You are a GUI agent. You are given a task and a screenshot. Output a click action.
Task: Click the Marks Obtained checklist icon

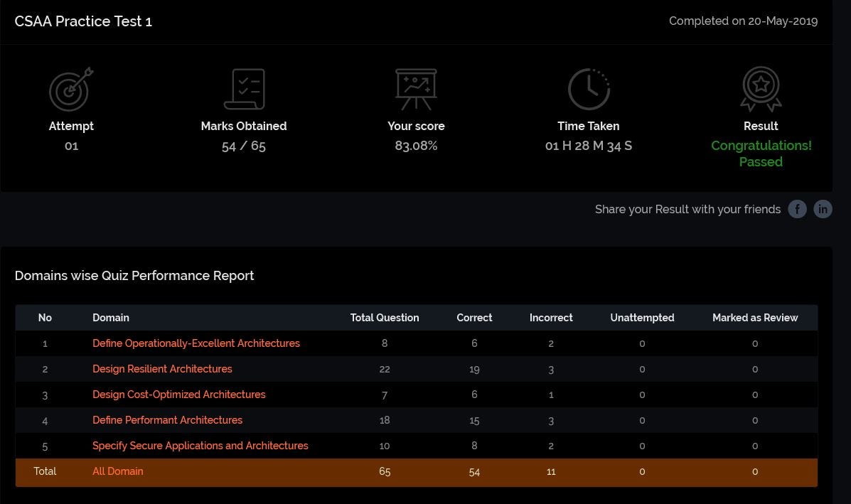[x=244, y=89]
